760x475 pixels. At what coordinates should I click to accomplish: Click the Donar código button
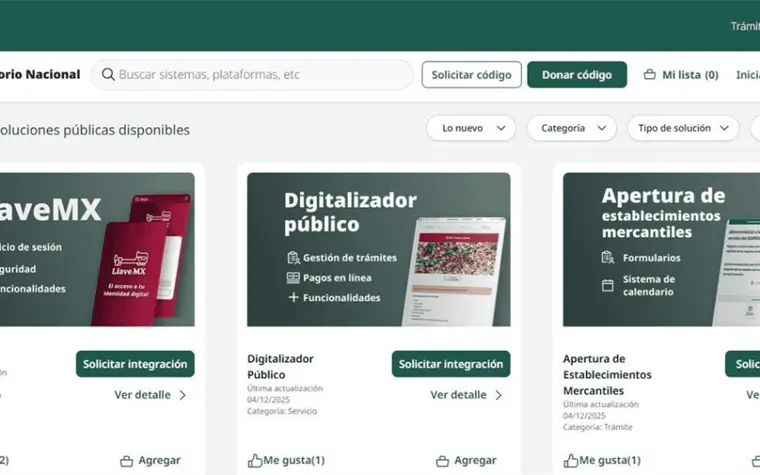577,75
